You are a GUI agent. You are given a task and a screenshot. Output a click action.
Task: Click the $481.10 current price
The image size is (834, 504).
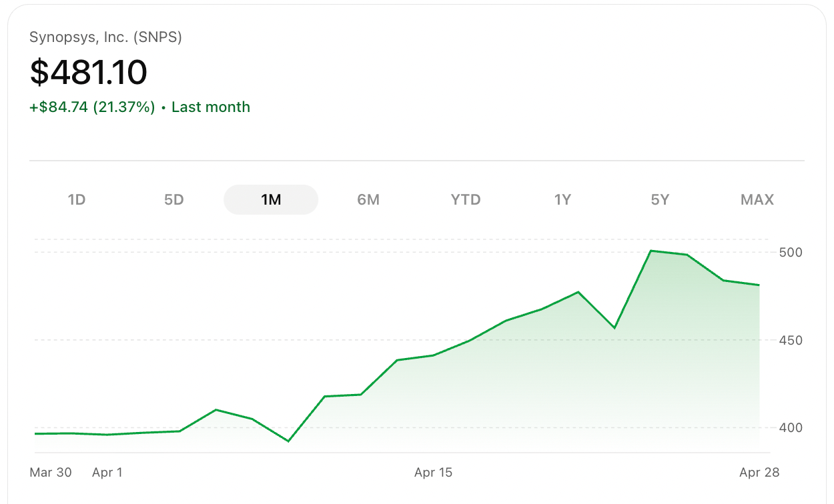click(x=88, y=72)
